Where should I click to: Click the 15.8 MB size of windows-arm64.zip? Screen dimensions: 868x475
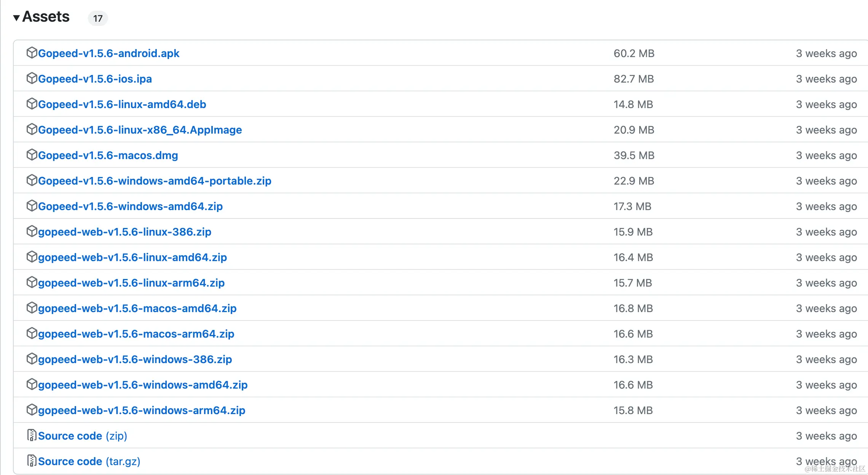click(633, 410)
